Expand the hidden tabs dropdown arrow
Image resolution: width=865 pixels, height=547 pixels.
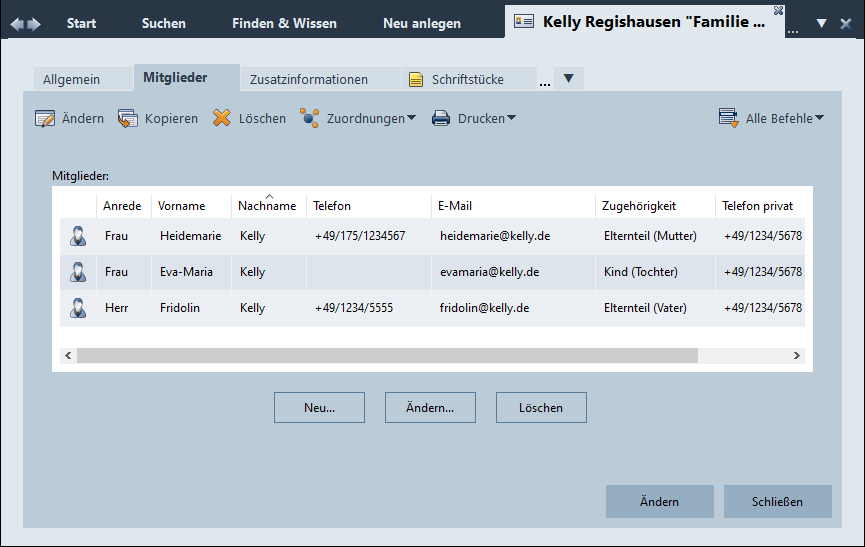[x=568, y=79]
